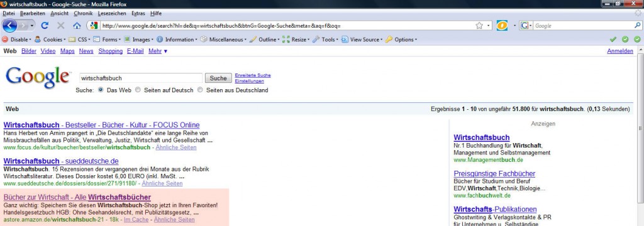
Task: Click in the Google query field containing 'wirtschaftsbuch'
Action: 141,78
